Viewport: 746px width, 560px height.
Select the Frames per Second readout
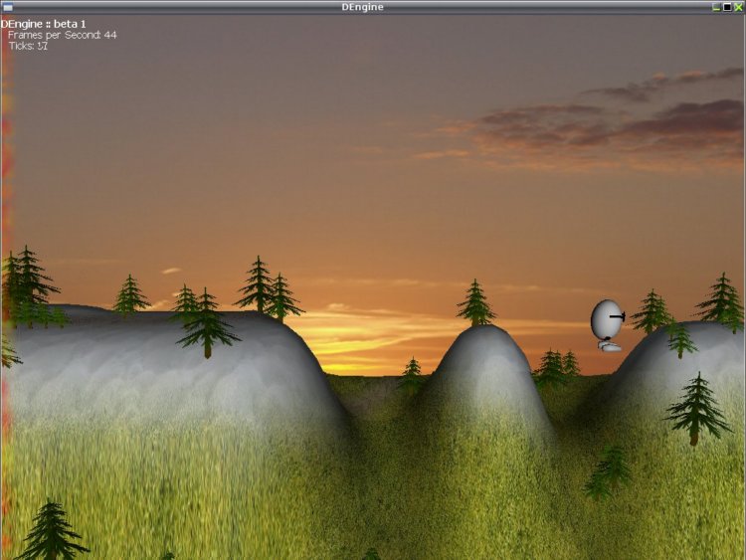[62, 35]
